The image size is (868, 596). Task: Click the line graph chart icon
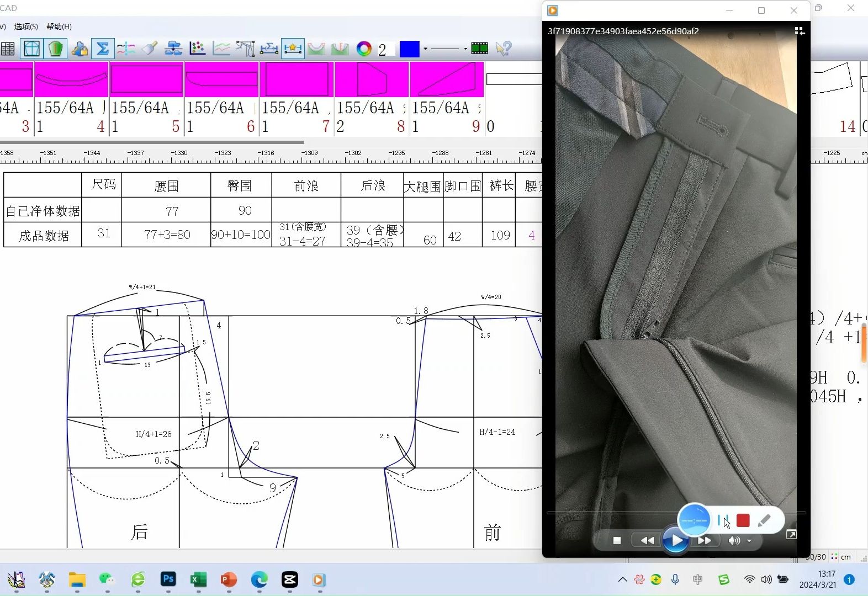(221, 49)
